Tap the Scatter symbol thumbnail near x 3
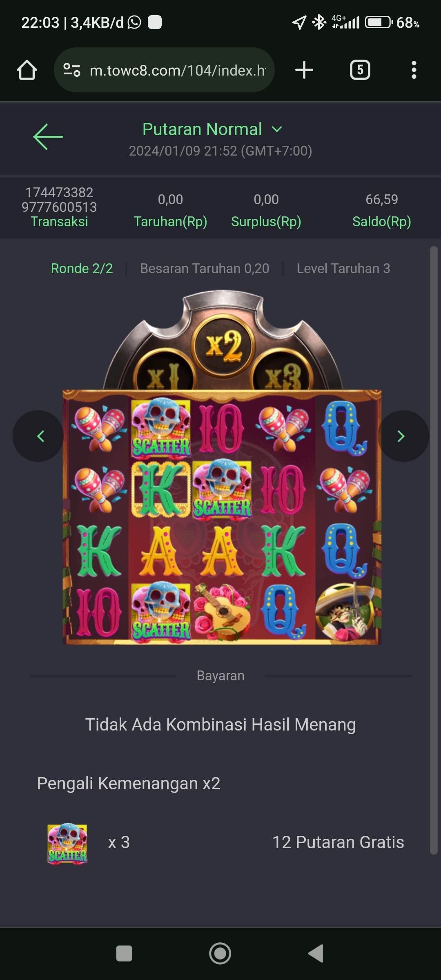Image resolution: width=441 pixels, height=980 pixels. tap(67, 843)
